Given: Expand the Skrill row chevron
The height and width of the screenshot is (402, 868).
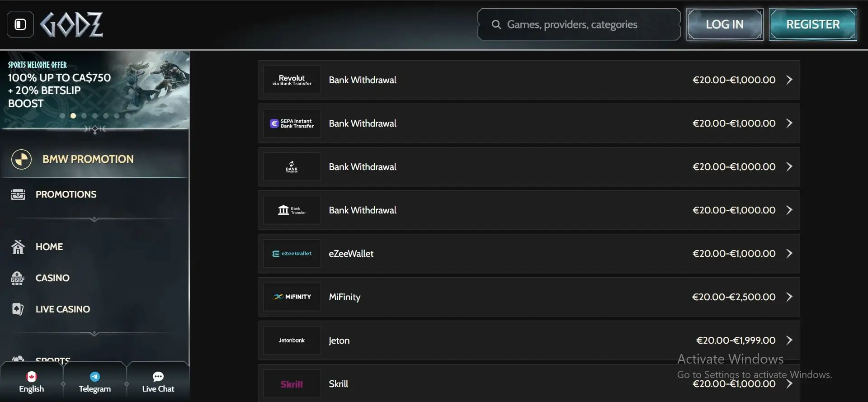Looking at the screenshot, I should (x=789, y=384).
